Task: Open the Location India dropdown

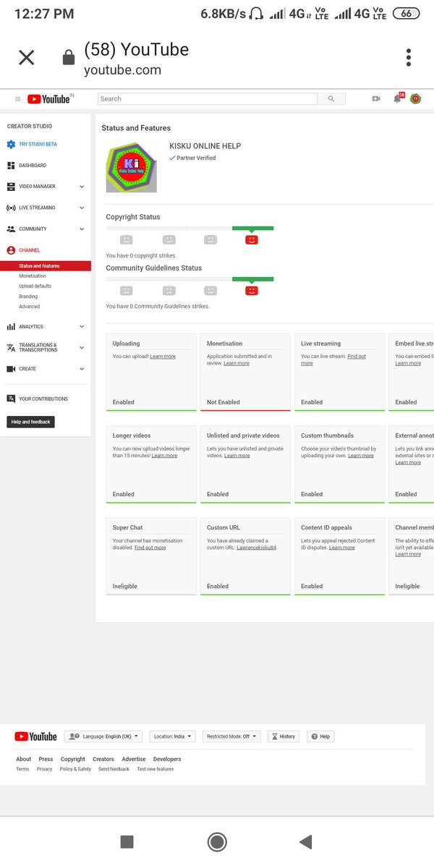Action: tap(173, 736)
